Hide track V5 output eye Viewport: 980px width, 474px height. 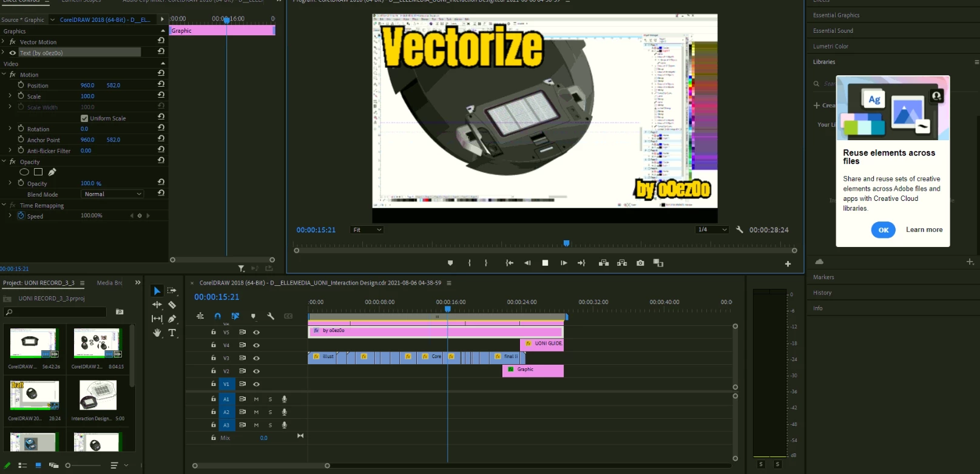(x=256, y=333)
